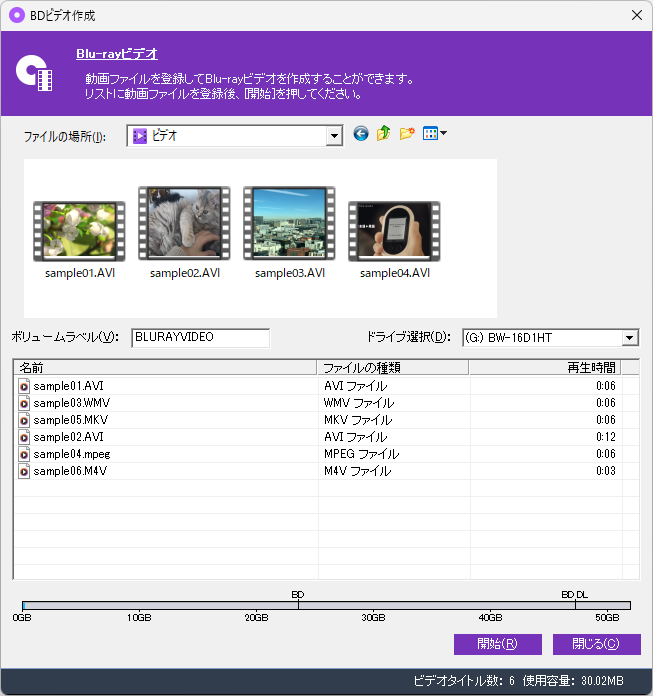
Task: Click the back navigation arrow icon
Action: pyautogui.click(x=361, y=134)
